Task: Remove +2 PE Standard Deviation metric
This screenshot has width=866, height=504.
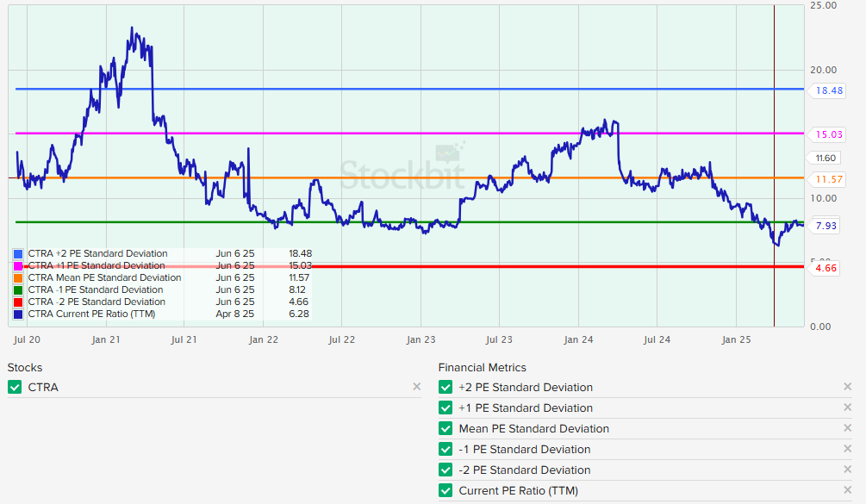Action: (847, 387)
